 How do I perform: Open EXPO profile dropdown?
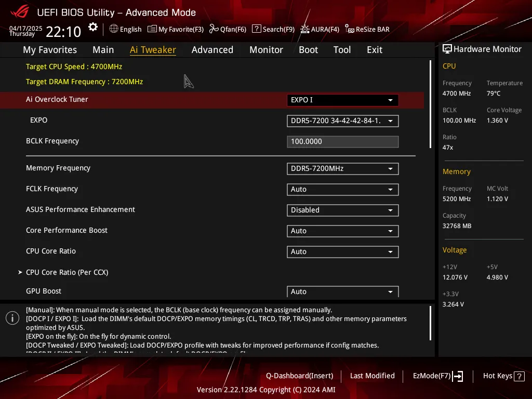343,121
